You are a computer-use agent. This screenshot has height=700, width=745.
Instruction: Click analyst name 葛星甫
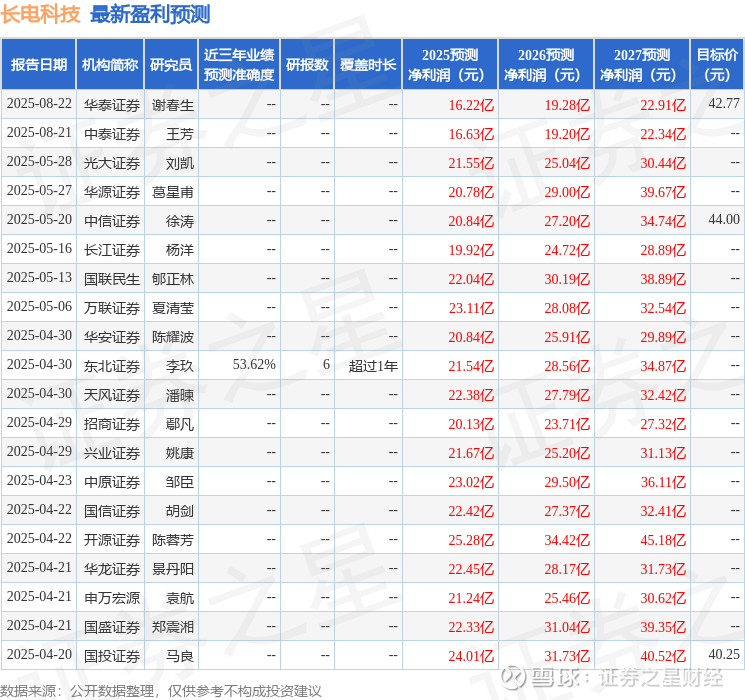[173, 192]
